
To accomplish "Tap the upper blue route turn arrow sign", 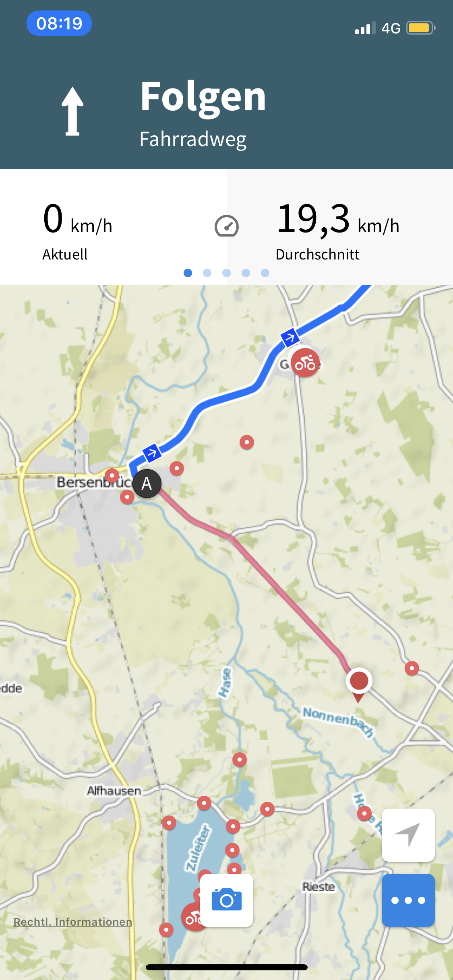I will tap(290, 338).
